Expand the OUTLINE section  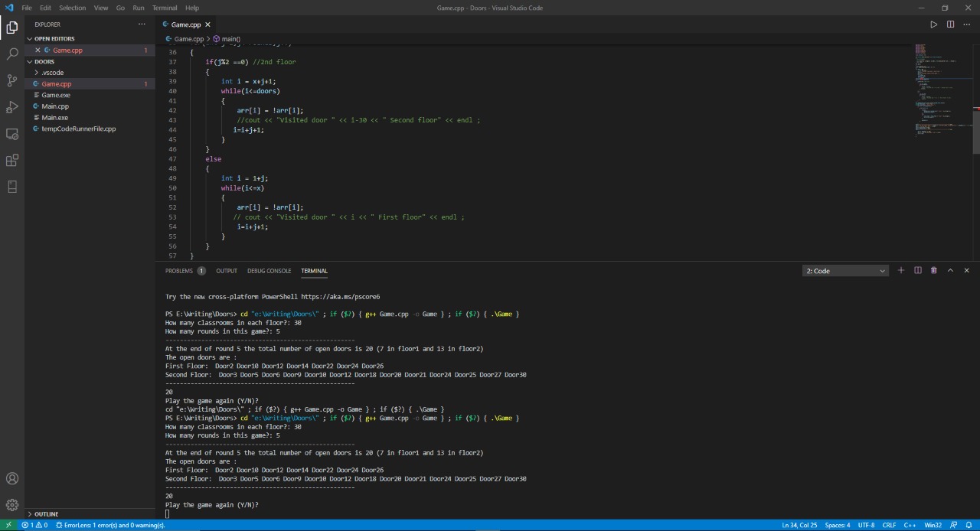click(46, 514)
